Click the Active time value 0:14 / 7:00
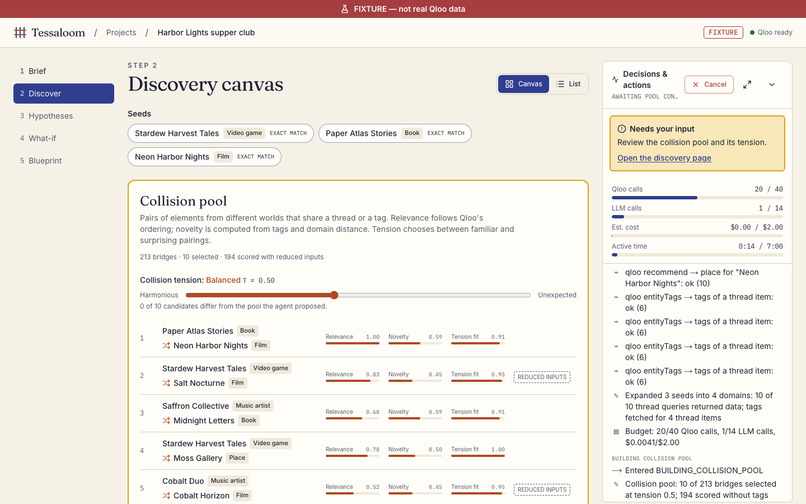This screenshot has height=504, width=806. pos(760,246)
